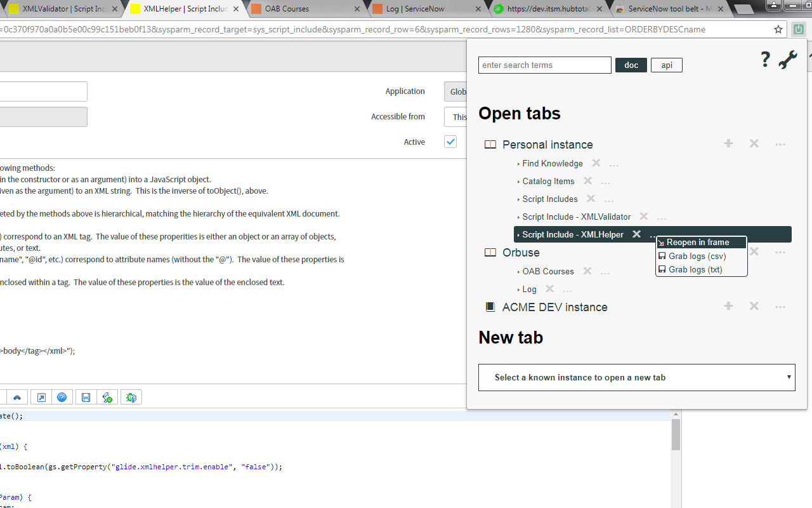Click the browser address bar URL
812x508 pixels.
coord(352,29)
